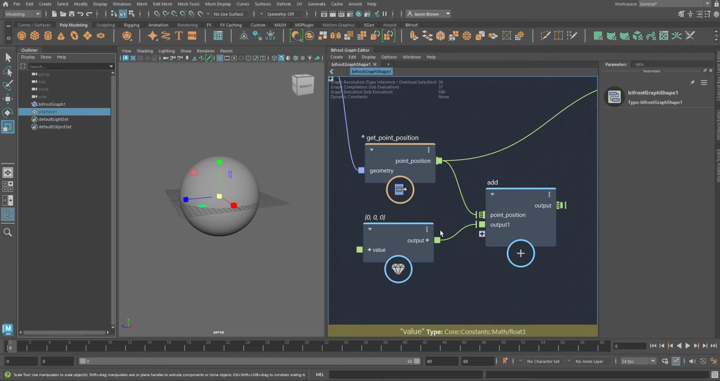The image size is (720, 381).
Task: Switch to the Bifrost shelf tab
Action: (x=411, y=25)
